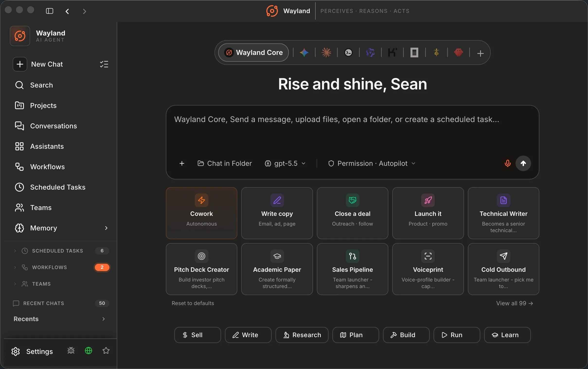Click the Run category button

tap(457, 335)
